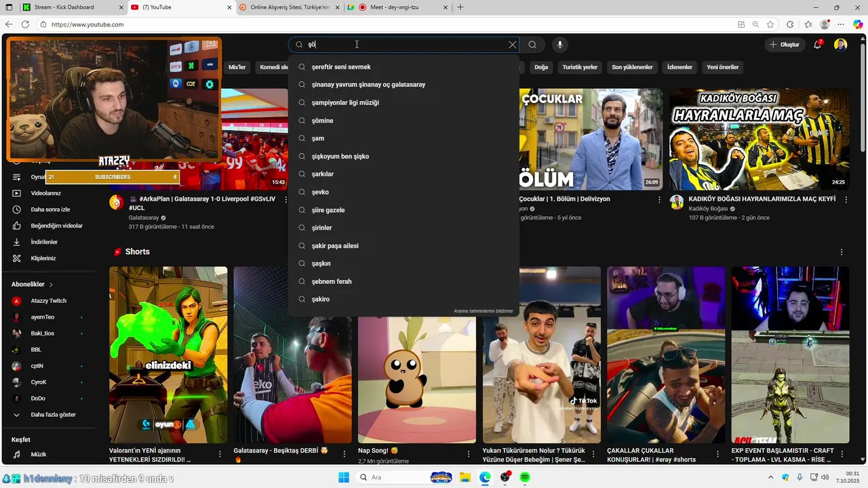Bookmark this page with the star icon
This screenshot has width=868, height=488.
tap(770, 24)
